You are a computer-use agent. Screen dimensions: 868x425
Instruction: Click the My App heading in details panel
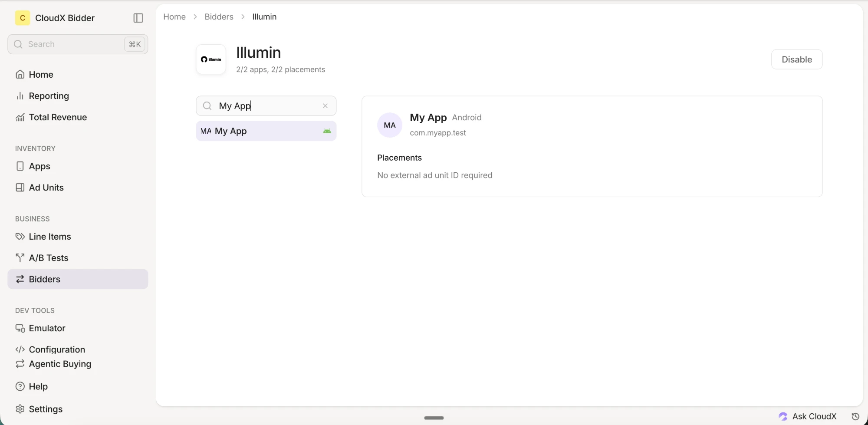point(428,118)
